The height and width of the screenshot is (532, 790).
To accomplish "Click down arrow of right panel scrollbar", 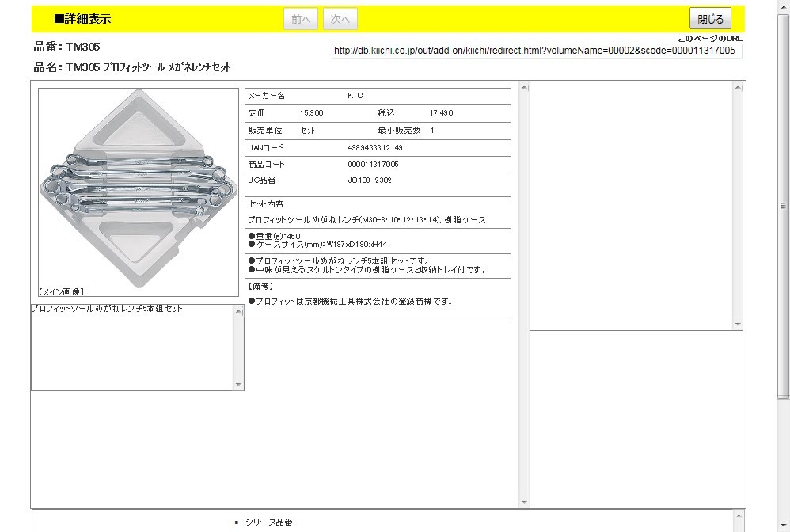I will [x=738, y=324].
